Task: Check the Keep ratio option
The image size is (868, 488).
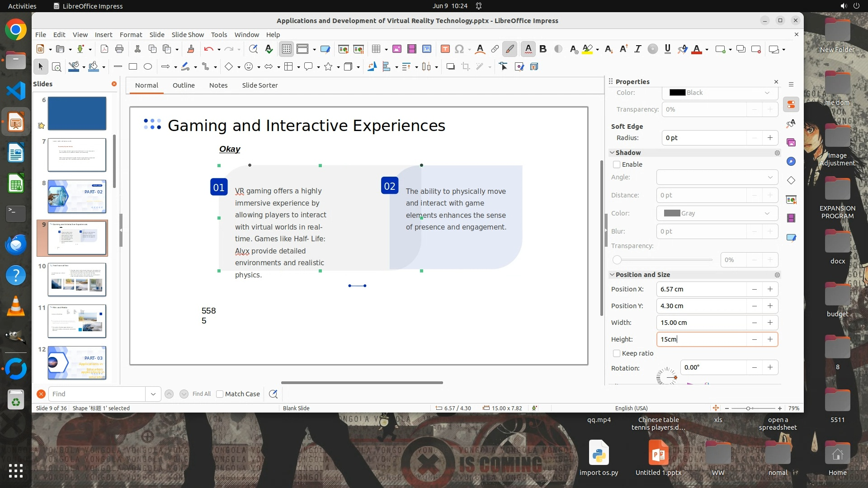Action: coord(617,353)
